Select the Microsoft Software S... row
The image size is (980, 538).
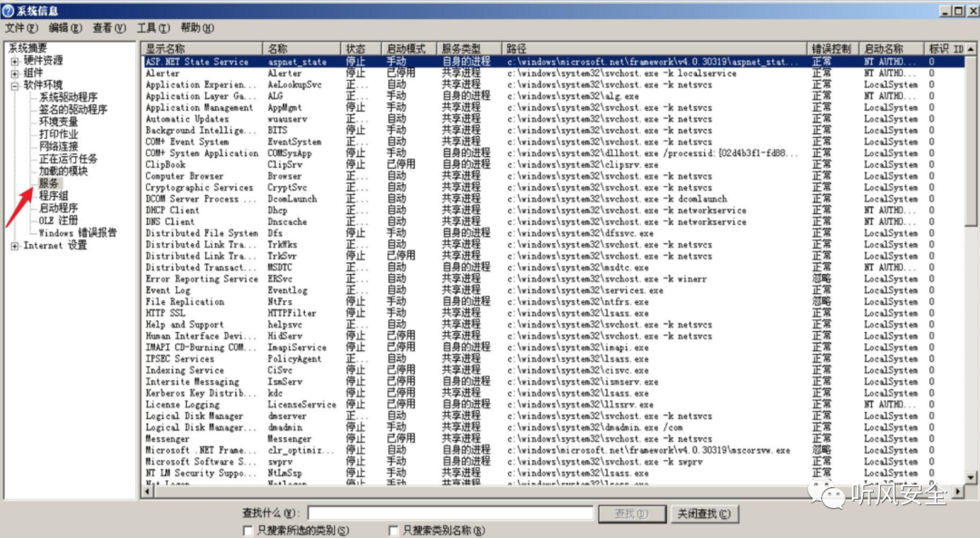click(554, 462)
